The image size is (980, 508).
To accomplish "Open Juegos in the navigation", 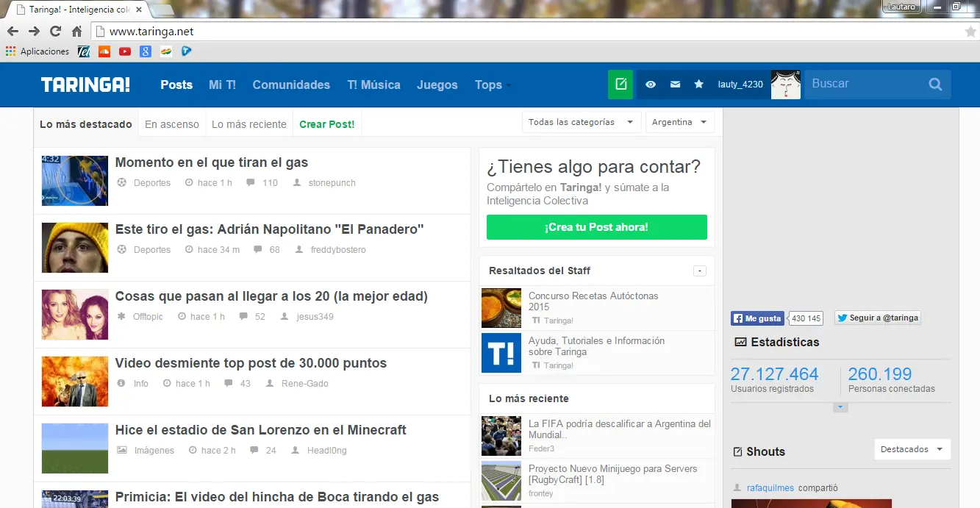I will (437, 85).
